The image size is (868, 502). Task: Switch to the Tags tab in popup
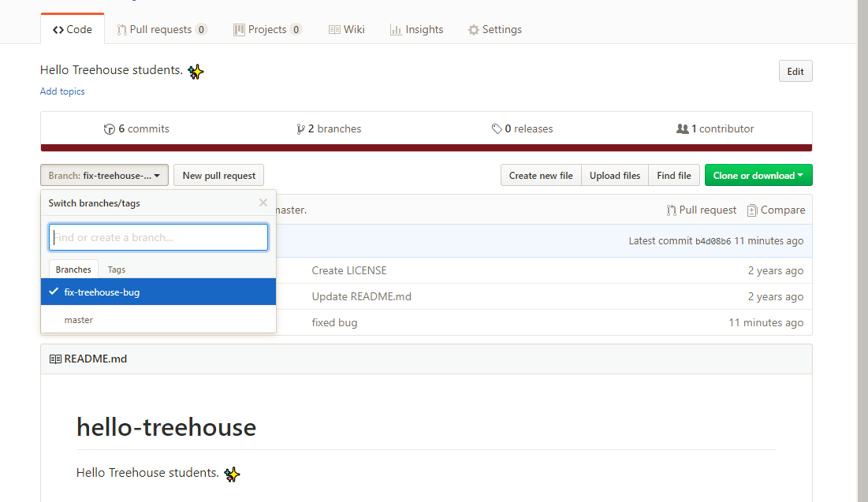tap(116, 270)
